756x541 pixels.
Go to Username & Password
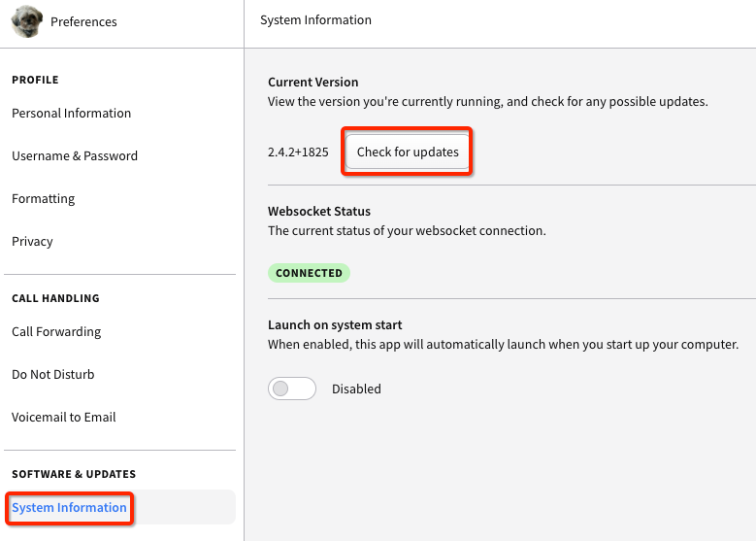(75, 155)
